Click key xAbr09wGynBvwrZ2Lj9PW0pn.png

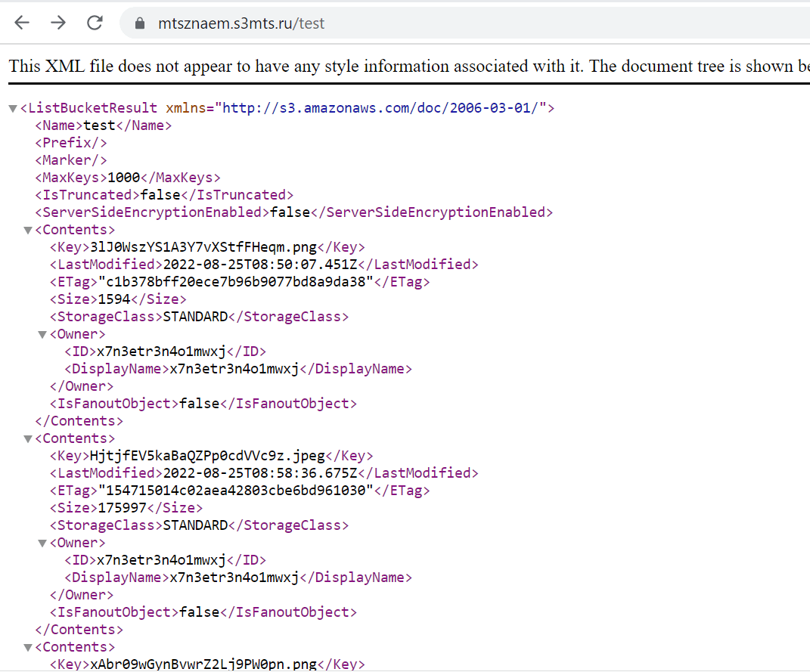pos(203,664)
